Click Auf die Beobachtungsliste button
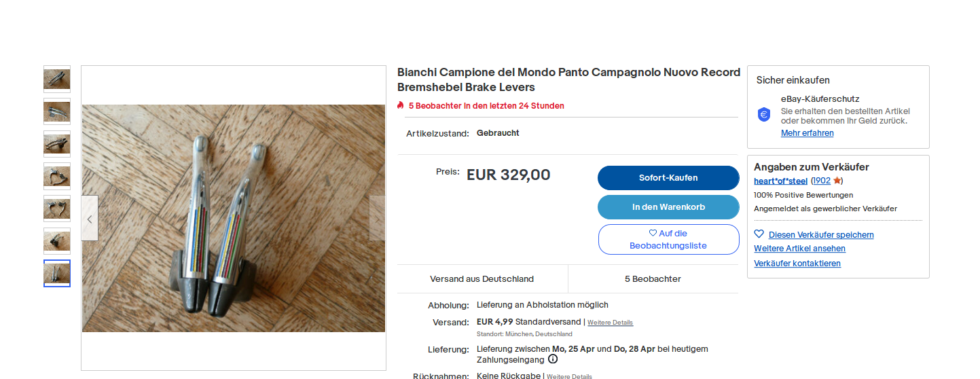This screenshot has width=980, height=379. tap(668, 239)
